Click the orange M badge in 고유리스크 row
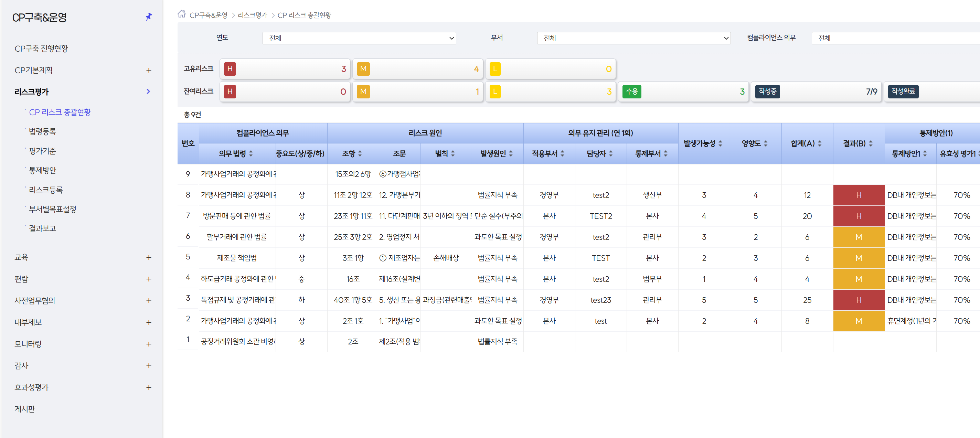This screenshot has height=438, width=980. click(363, 69)
